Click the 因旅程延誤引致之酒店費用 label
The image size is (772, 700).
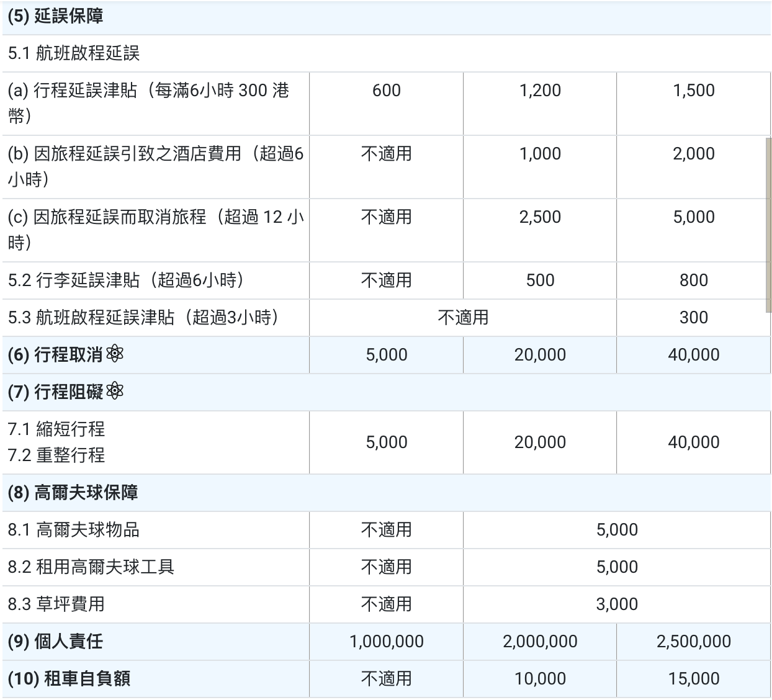click(156, 166)
